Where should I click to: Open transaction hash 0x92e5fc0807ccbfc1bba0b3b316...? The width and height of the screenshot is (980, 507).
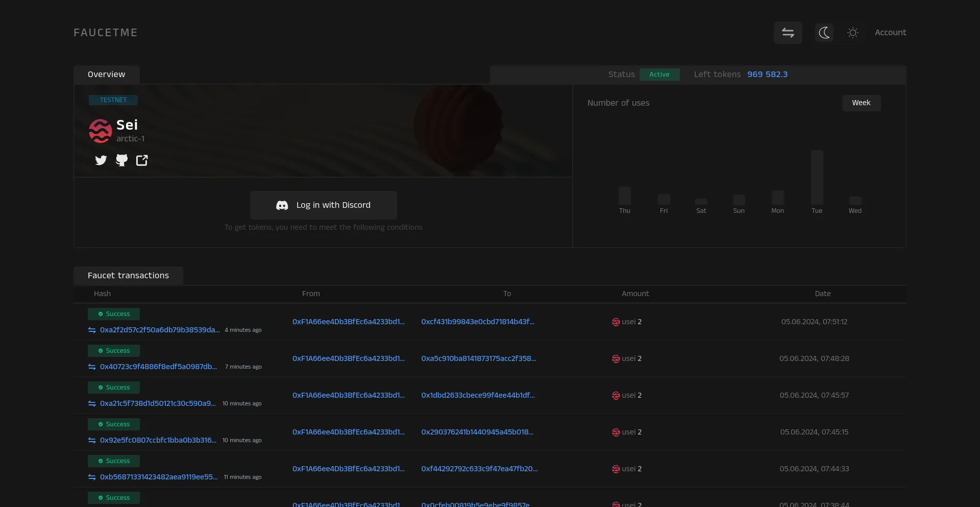pyautogui.click(x=158, y=440)
